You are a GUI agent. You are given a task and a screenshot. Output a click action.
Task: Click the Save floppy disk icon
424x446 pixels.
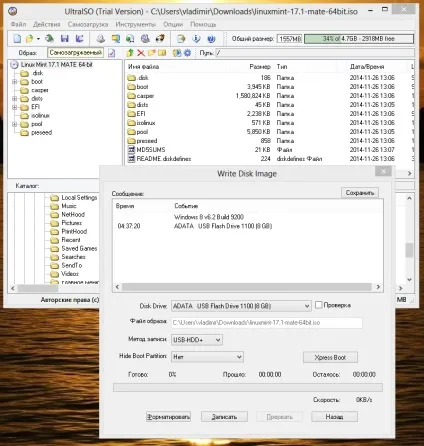coord(65,39)
